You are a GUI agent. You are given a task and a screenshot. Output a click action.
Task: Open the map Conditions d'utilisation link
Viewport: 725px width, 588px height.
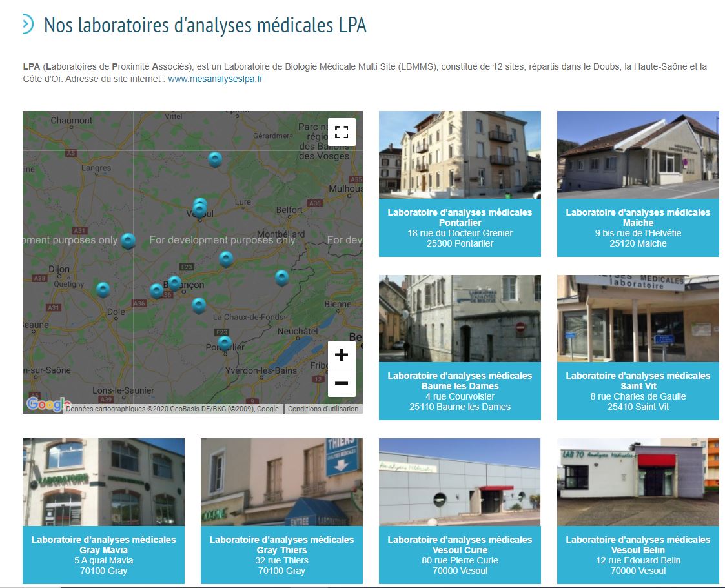(x=323, y=409)
